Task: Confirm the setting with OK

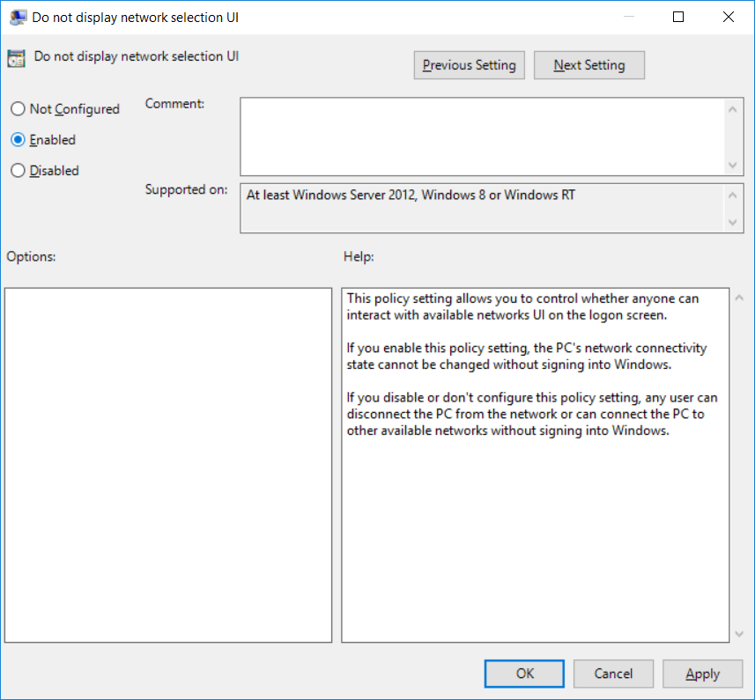Action: tap(525, 674)
